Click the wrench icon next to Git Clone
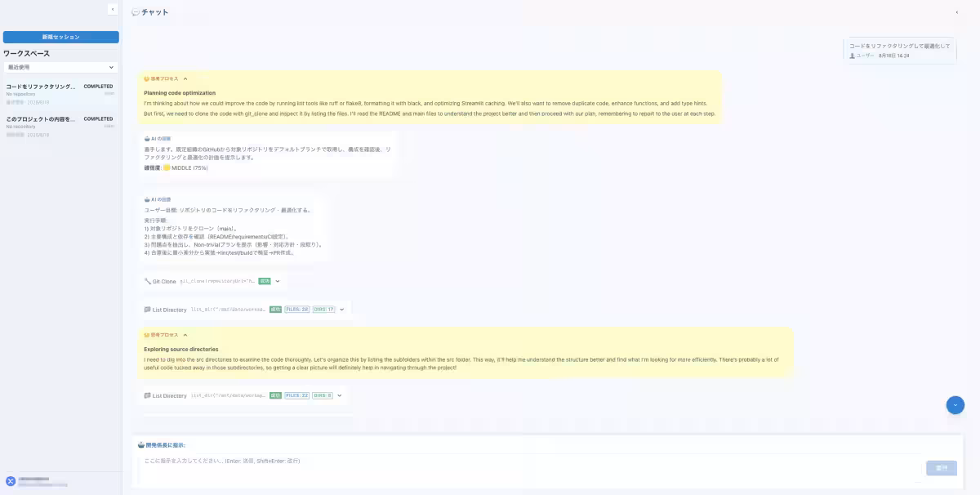The image size is (980, 495). pos(147,281)
